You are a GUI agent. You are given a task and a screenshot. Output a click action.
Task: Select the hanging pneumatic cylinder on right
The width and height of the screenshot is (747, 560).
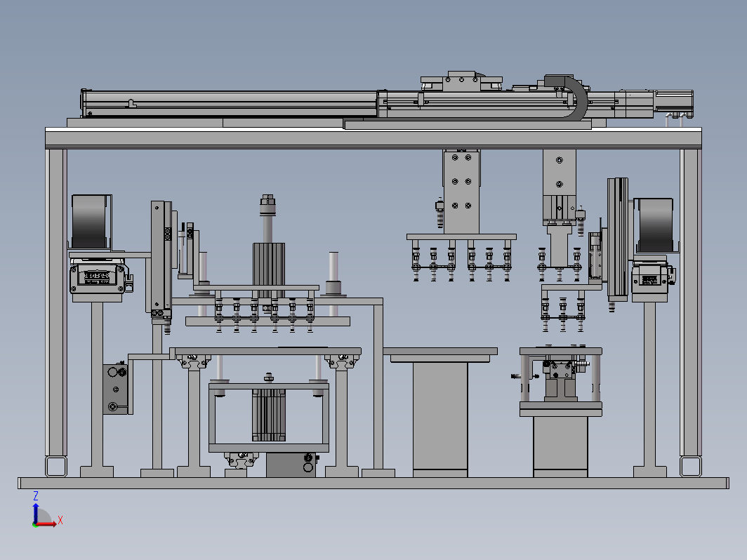click(560, 211)
